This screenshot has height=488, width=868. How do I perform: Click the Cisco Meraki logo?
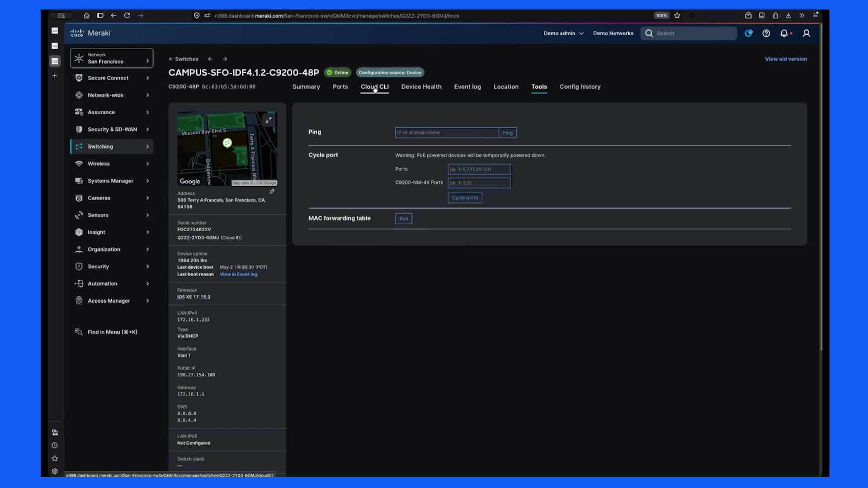point(90,33)
